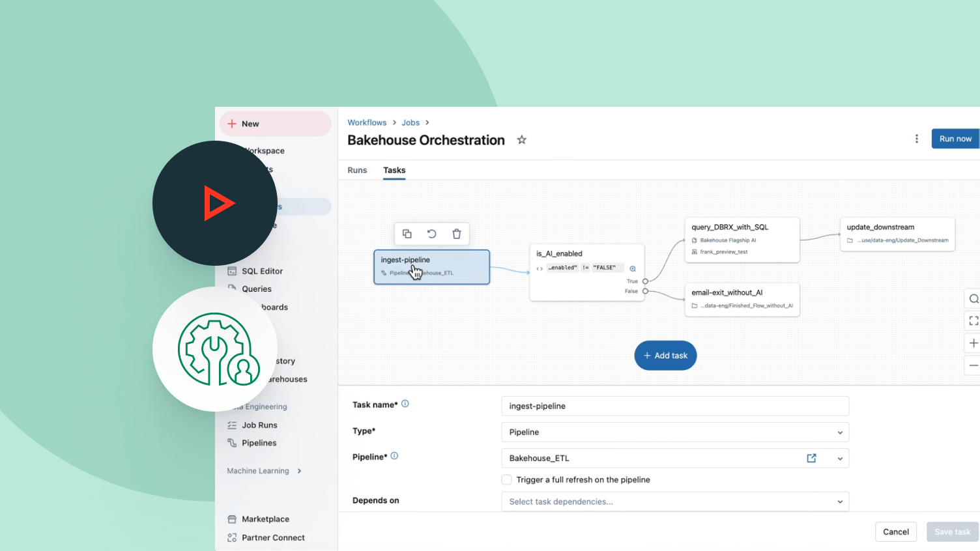Click the fit-to-screen icon on canvas

pos(973,320)
